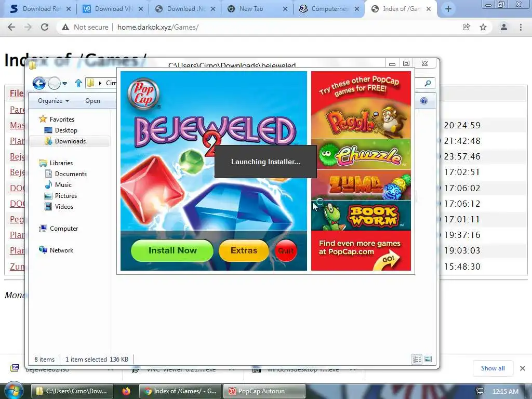Viewport: 532px width, 399px height.
Task: Click the Zuma game banner
Action: click(361, 185)
